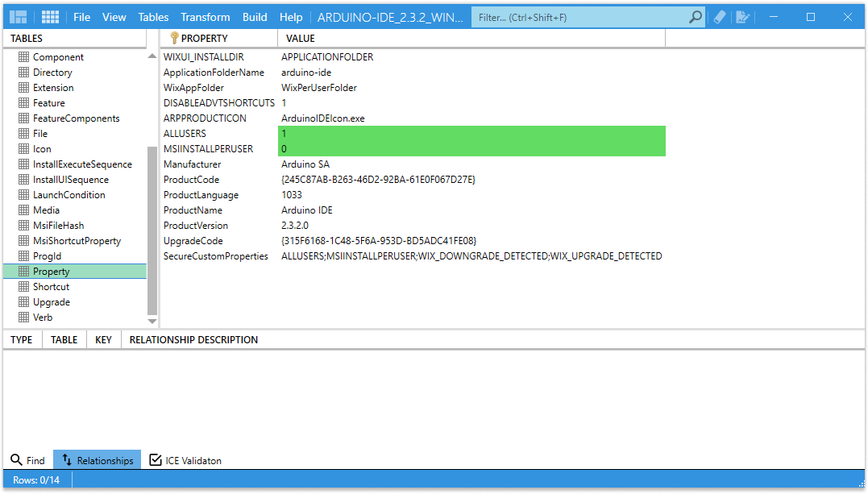This screenshot has height=494, width=868.
Task: Click the table icon beside MsiFileHash
Action: tap(24, 226)
